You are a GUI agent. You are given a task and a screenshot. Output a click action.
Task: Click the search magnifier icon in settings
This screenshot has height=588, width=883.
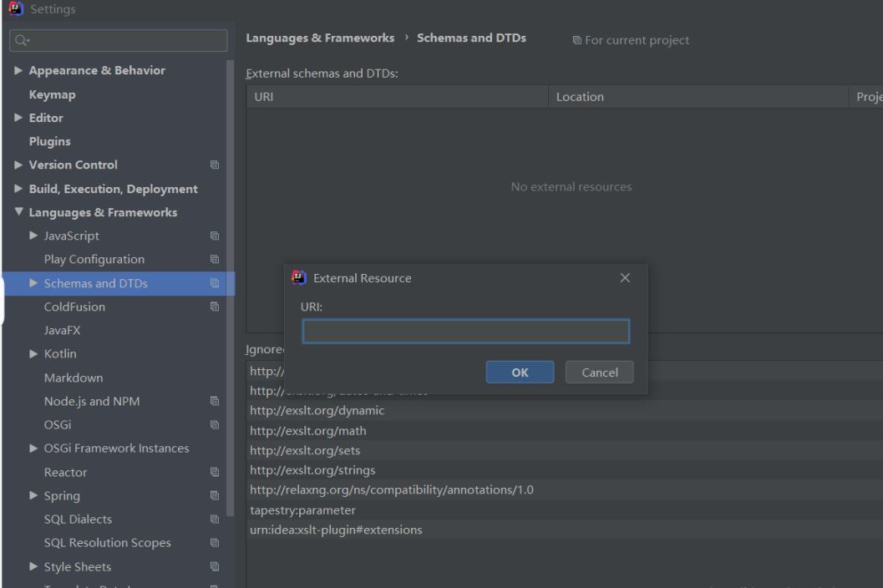click(x=22, y=41)
